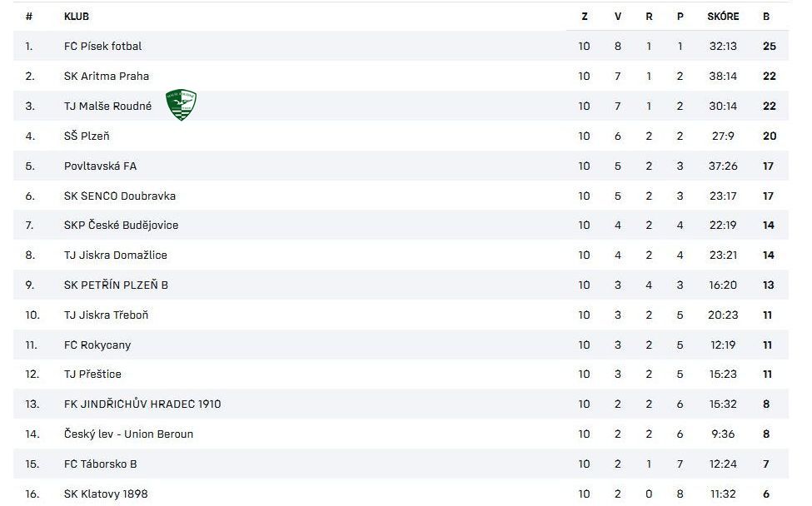Image resolution: width=812 pixels, height=506 pixels.
Task: Open SKP České Budějovice team entry
Action: (x=121, y=225)
